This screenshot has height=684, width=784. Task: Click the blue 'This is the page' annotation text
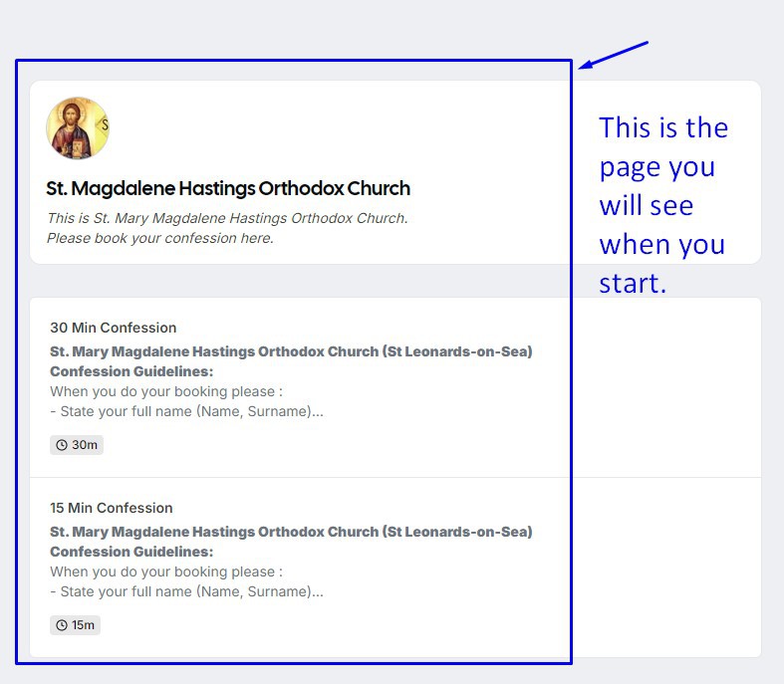tap(662, 205)
